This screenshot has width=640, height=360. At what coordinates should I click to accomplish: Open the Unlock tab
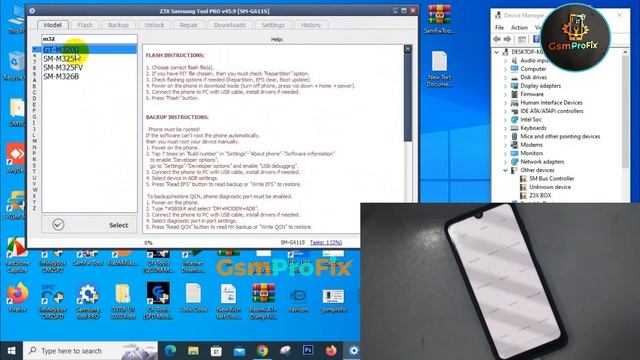(154, 25)
